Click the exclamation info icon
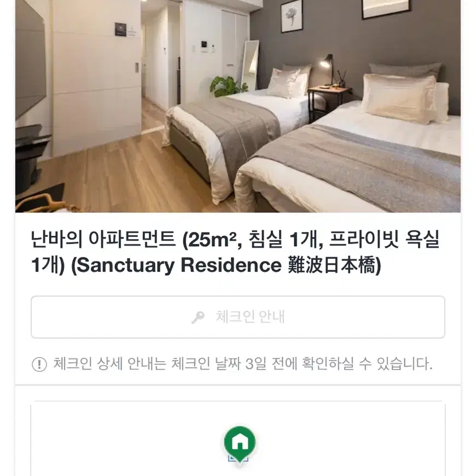The height and width of the screenshot is (476, 476). point(39,364)
